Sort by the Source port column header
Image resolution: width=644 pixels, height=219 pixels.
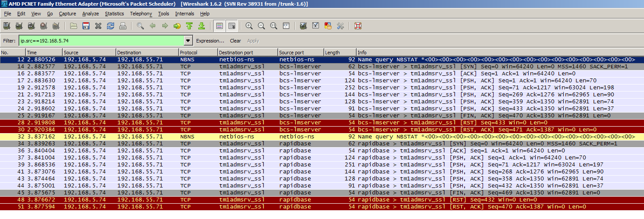click(301, 53)
